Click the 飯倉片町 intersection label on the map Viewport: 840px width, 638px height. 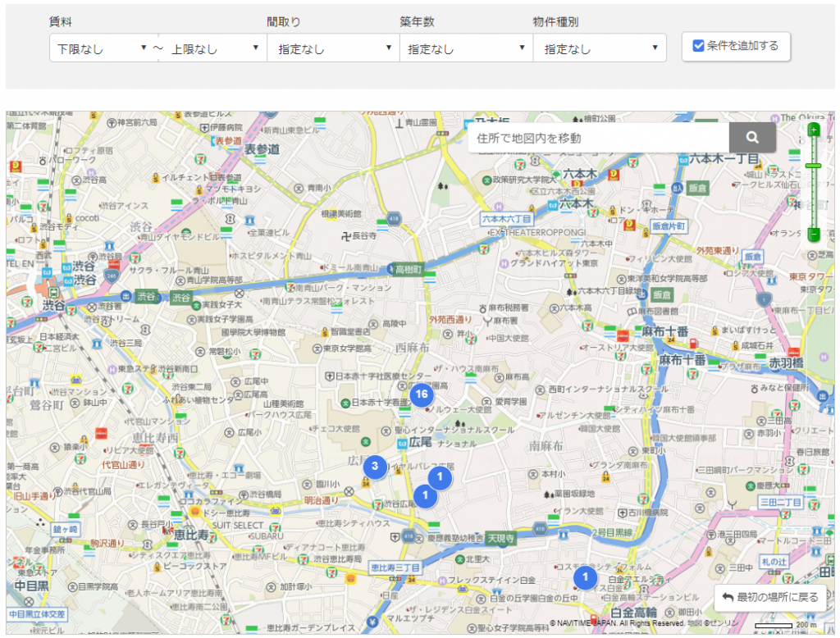(668, 225)
